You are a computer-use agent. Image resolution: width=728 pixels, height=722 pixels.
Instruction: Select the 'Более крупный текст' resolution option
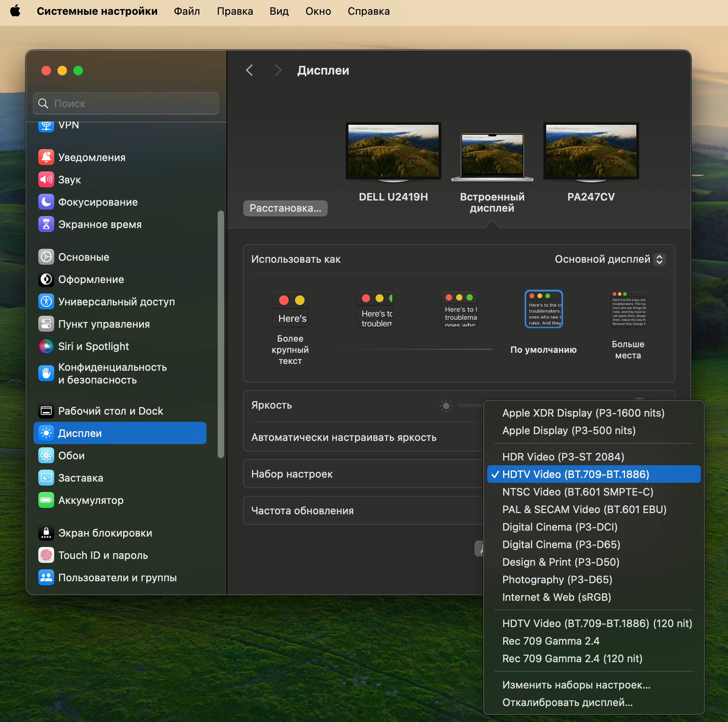point(290,309)
